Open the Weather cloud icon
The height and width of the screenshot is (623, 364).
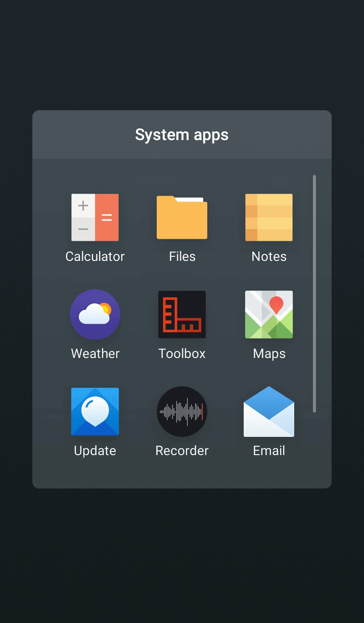95,315
